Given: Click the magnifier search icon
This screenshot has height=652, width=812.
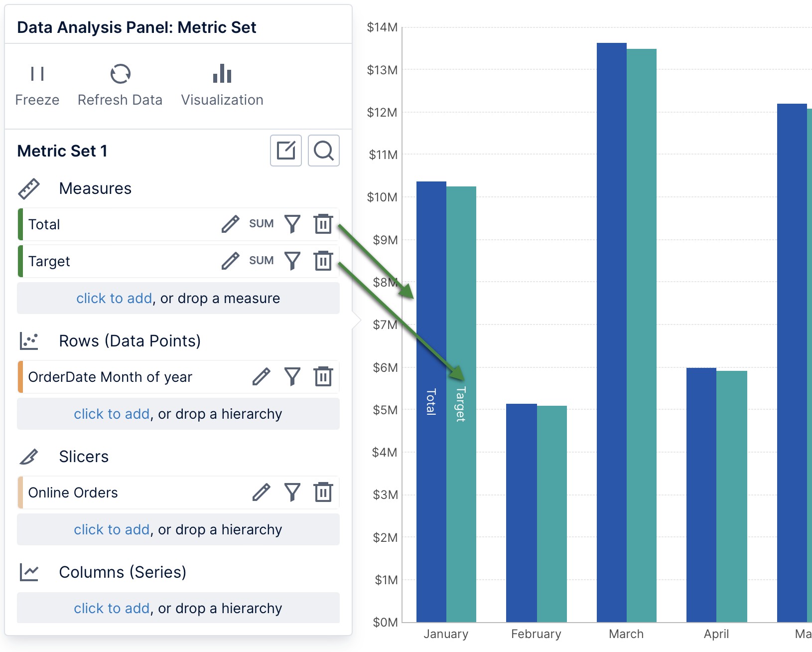Looking at the screenshot, I should 324,151.
